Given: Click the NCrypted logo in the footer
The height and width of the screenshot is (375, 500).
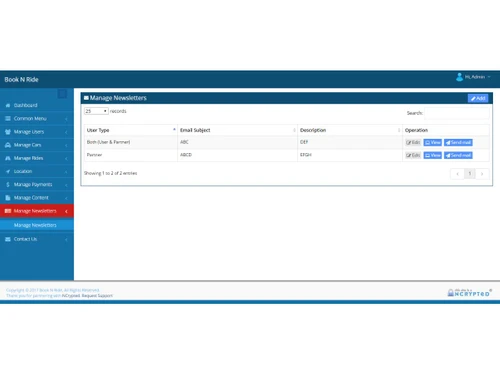Looking at the screenshot, I should 470,293.
